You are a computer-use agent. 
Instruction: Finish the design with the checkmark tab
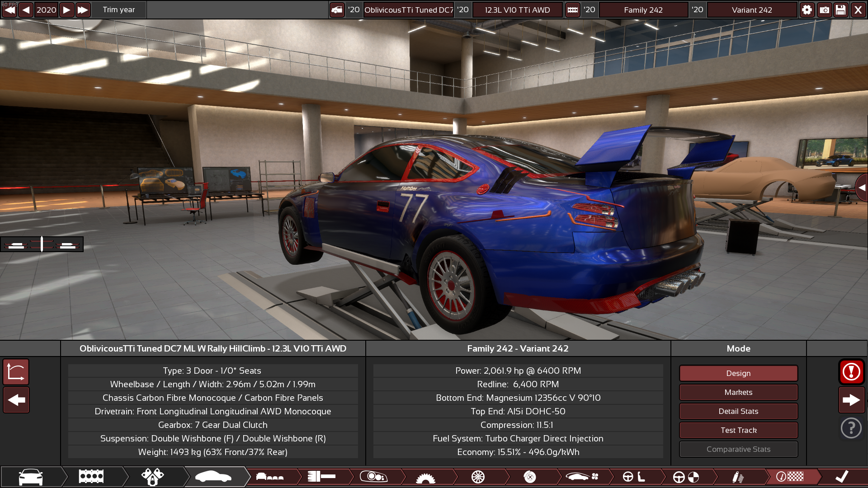pos(842,477)
